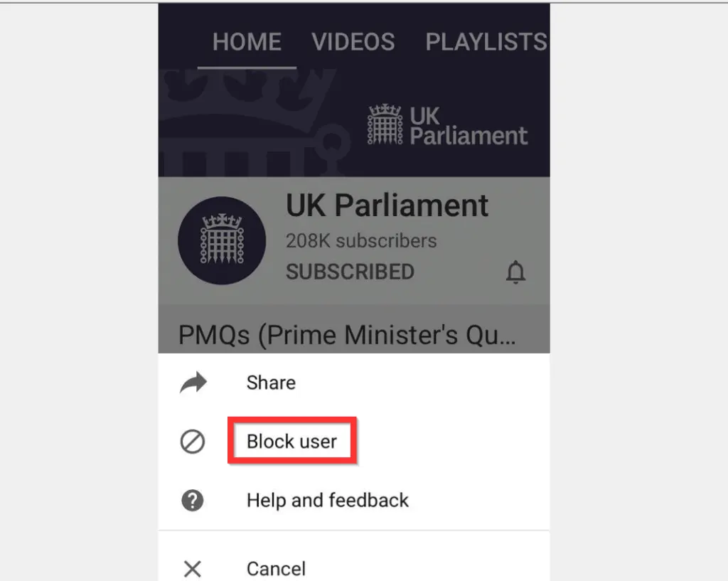
Task: Switch to the PLAYLISTS tab
Action: point(486,42)
